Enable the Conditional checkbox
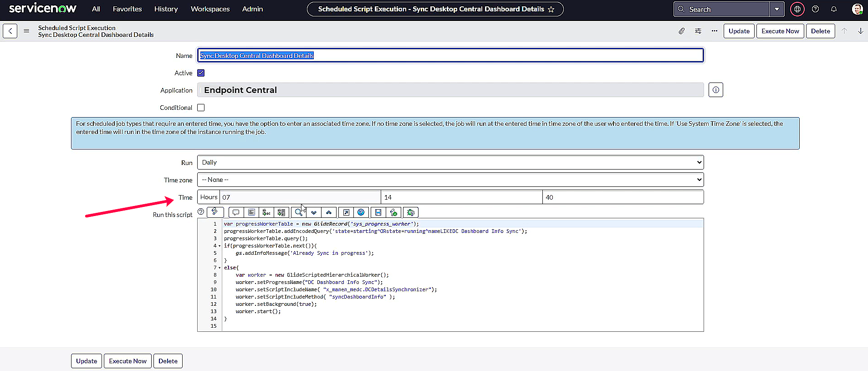 pos(201,108)
